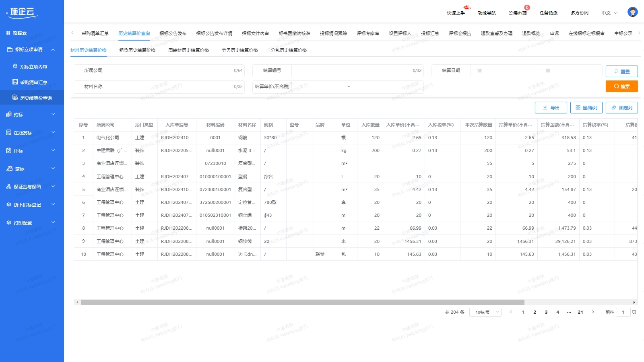Viewport: 644px width, 362px height.
Task: Click the orange 搜索 search button
Action: click(621, 86)
